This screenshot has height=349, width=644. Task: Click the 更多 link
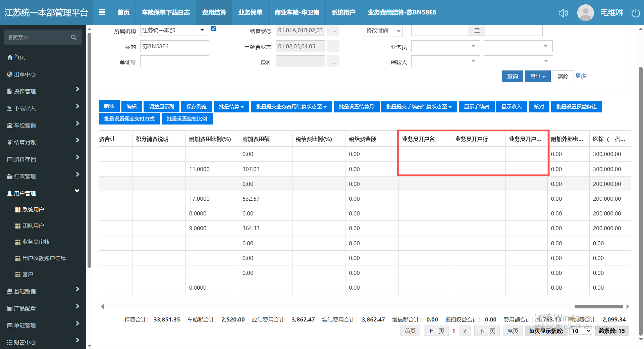pyautogui.click(x=581, y=76)
